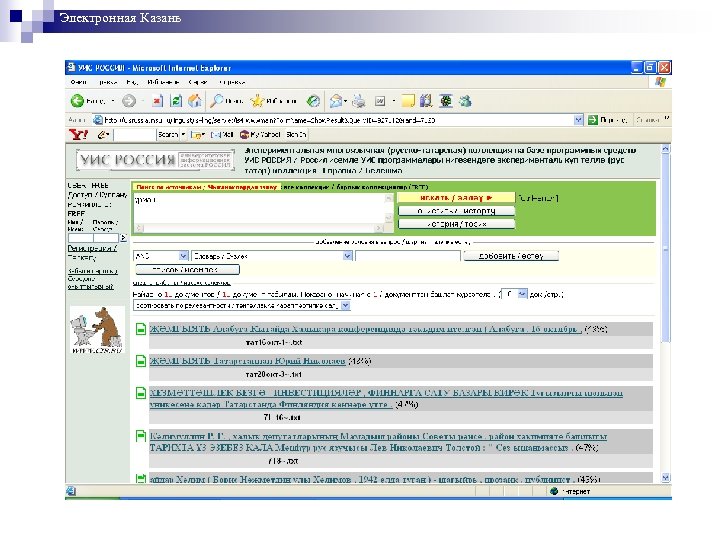The width and height of the screenshot is (720, 540).
Task: Expand the address bar URL dropdown
Action: tap(579, 120)
